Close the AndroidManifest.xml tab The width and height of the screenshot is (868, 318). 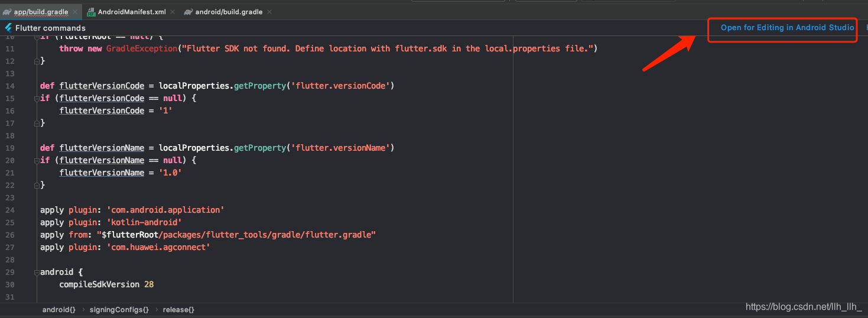[172, 12]
